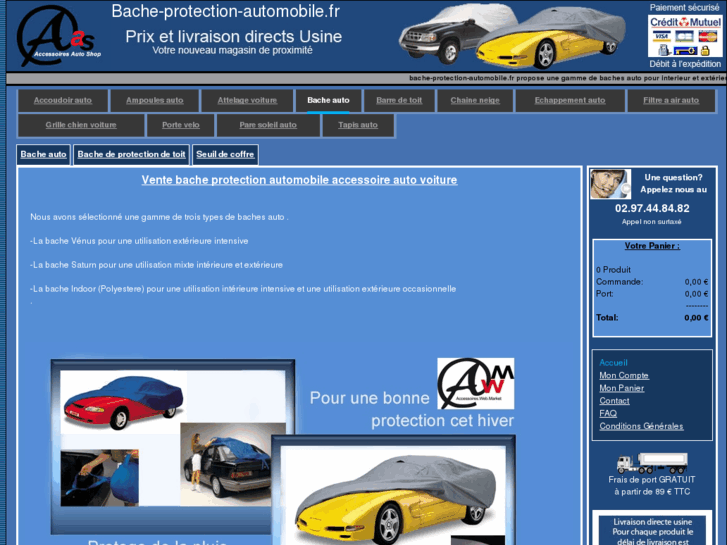The image size is (727, 545).
Task: Click the MasterCard icon
Action: point(708,36)
